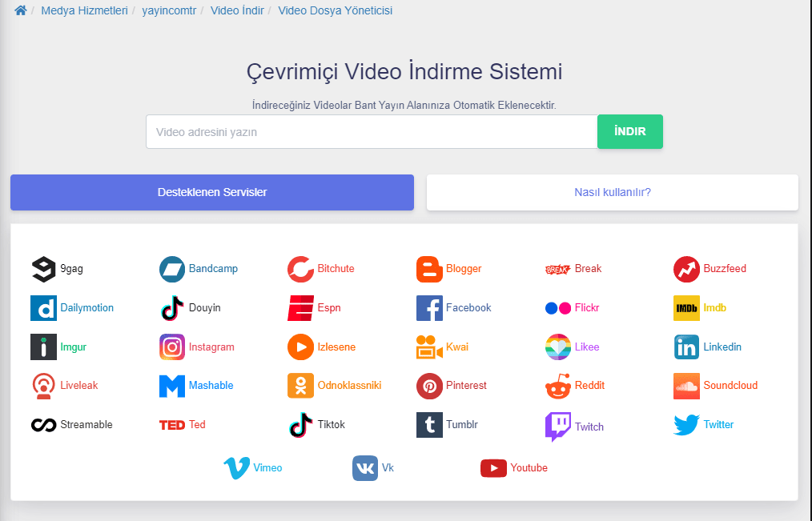Open the Streamable text link
Screen dimensions: 812x521
click(86, 425)
